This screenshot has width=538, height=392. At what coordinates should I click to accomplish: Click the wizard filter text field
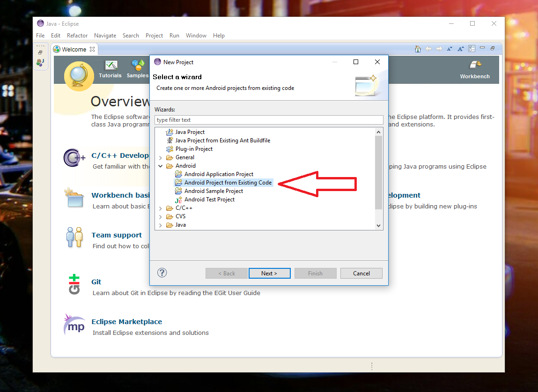point(269,120)
